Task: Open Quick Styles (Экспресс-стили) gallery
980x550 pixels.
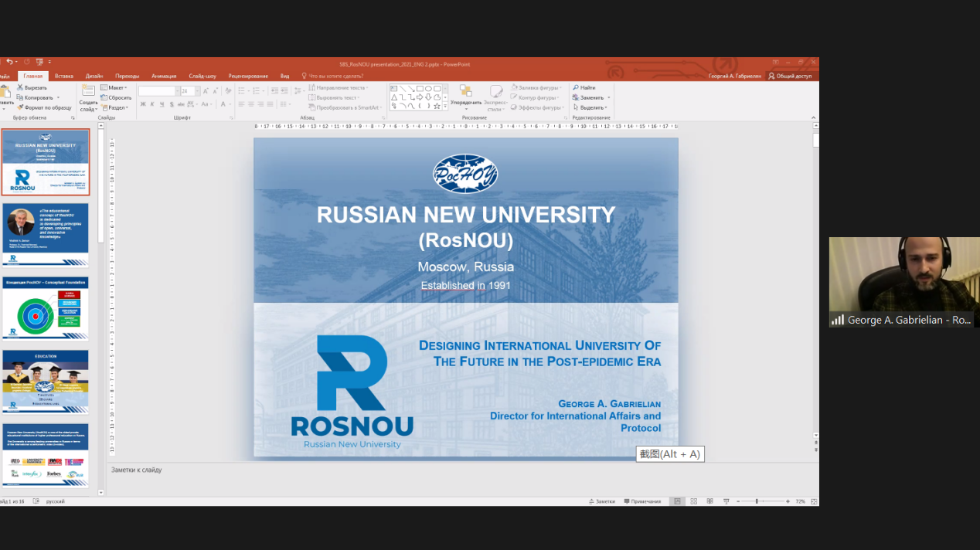Action: pos(495,97)
